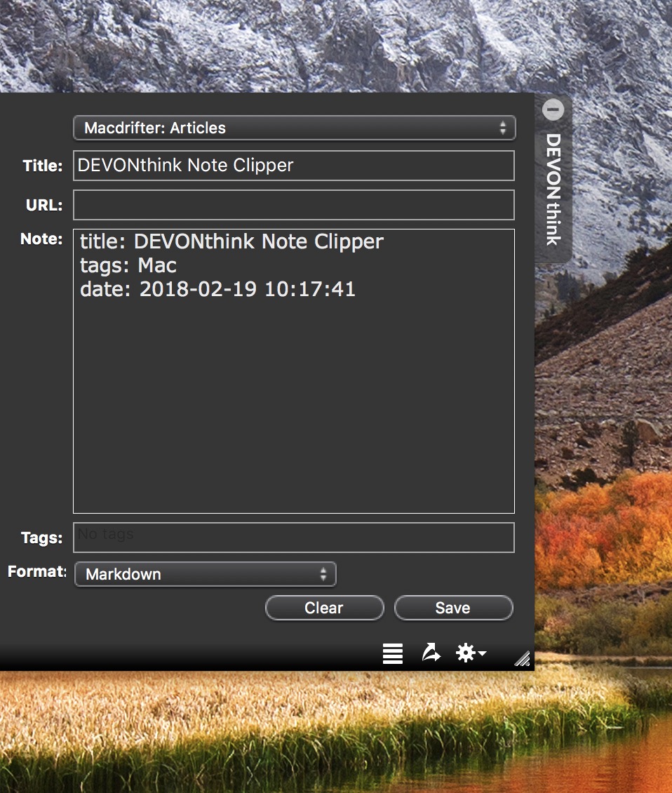This screenshot has height=793, width=672.
Task: Click the "Format:" label
Action: [37, 571]
